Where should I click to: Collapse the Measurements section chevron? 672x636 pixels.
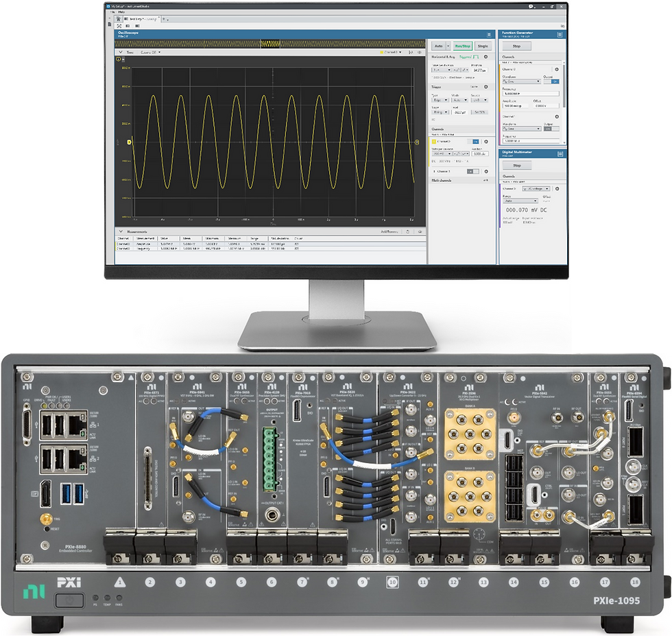click(x=121, y=232)
